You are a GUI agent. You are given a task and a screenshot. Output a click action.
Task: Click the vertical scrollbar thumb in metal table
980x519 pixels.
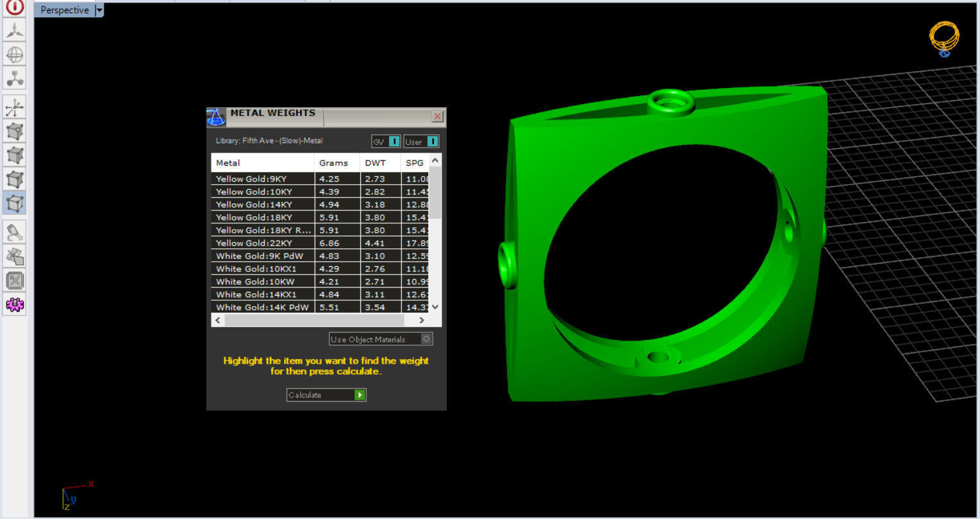(435, 192)
